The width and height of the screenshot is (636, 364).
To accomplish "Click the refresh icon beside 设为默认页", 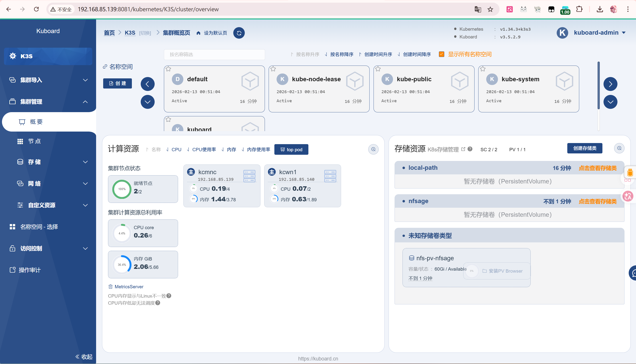I will pos(239,33).
